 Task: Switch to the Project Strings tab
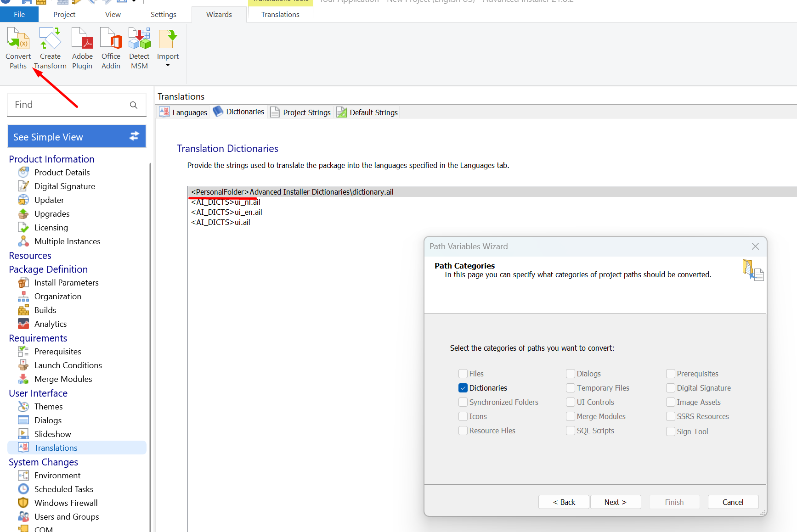(301, 112)
